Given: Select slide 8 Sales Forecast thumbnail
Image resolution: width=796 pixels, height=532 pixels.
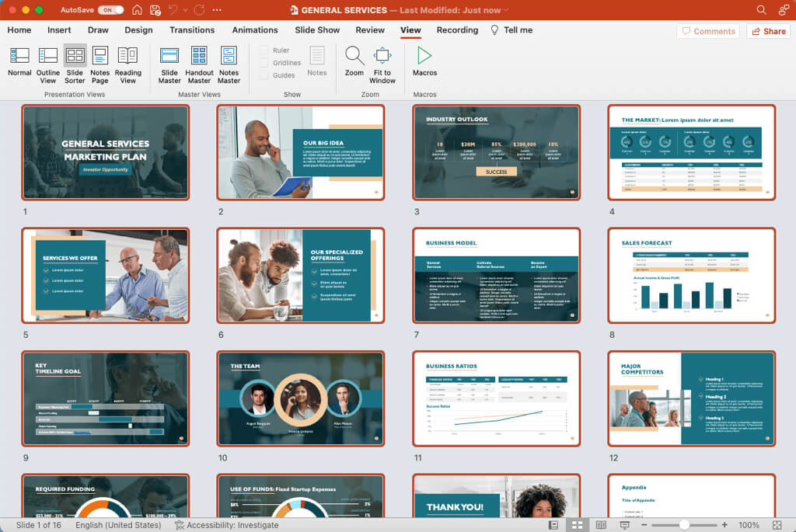Looking at the screenshot, I should [691, 276].
